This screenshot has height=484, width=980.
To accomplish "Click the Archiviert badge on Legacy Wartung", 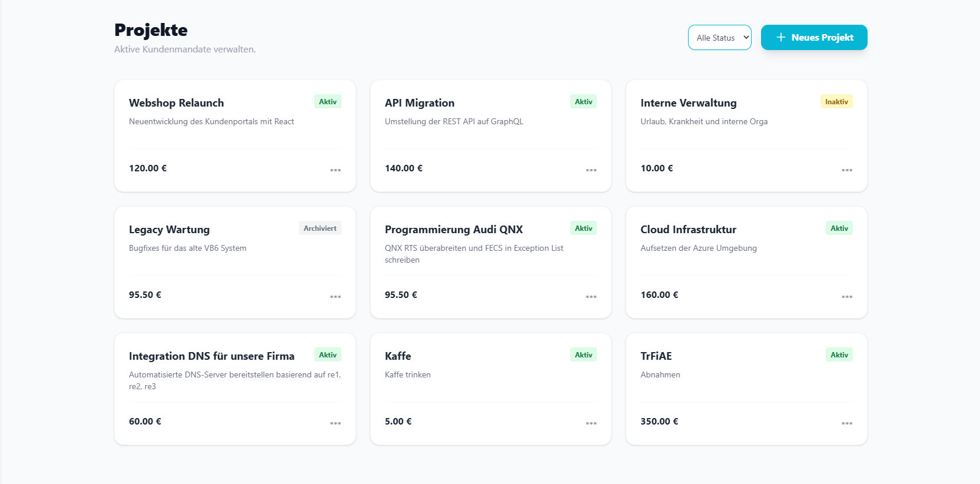I will point(320,228).
